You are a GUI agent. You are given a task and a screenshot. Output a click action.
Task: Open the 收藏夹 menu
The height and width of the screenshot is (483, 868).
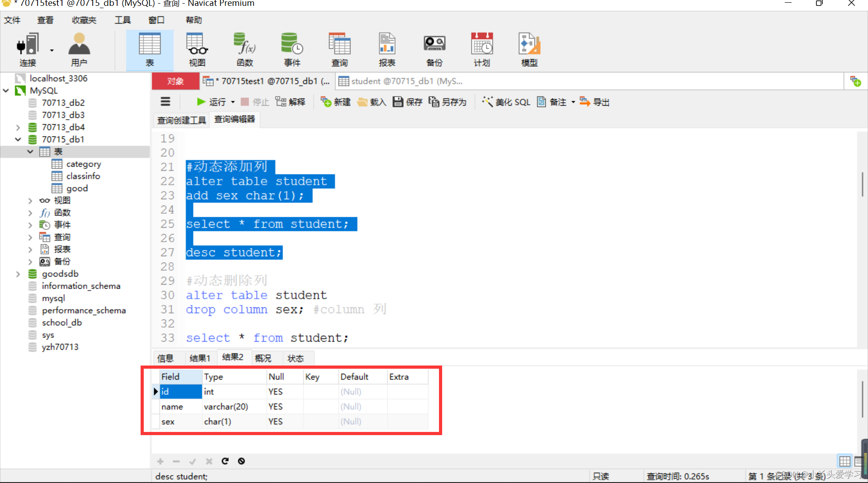click(84, 20)
